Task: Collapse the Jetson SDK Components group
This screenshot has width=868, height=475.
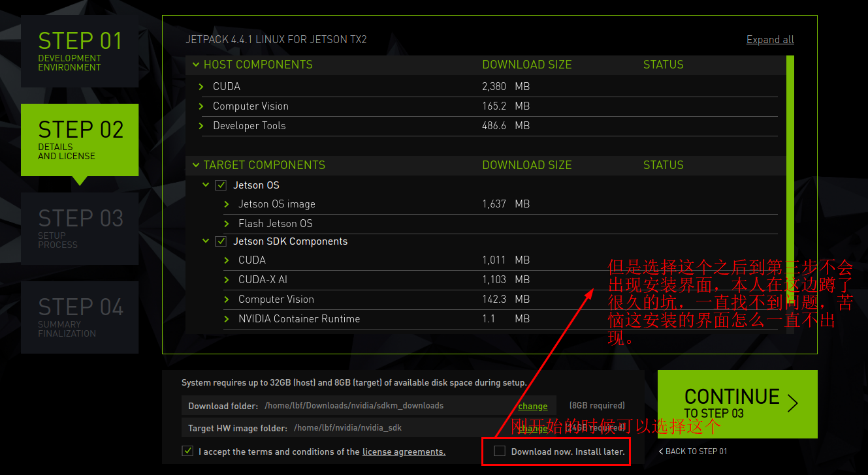Action: tap(206, 241)
